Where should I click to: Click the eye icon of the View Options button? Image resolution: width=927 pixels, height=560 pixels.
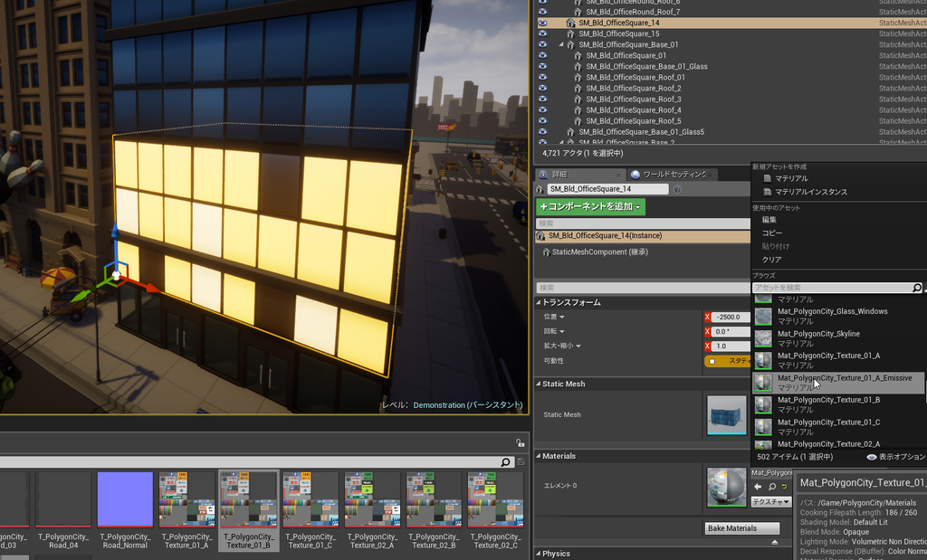872,457
